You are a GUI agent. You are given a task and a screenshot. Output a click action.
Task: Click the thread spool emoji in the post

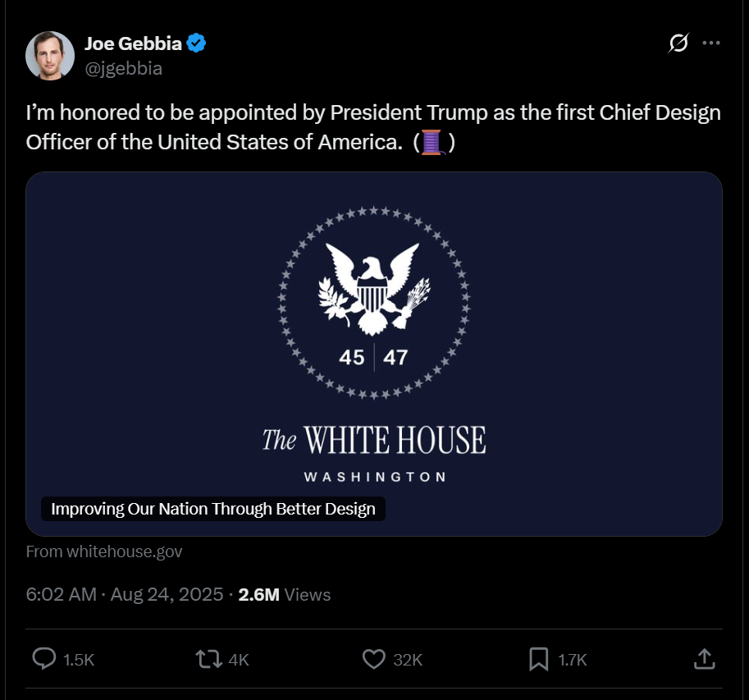[434, 143]
